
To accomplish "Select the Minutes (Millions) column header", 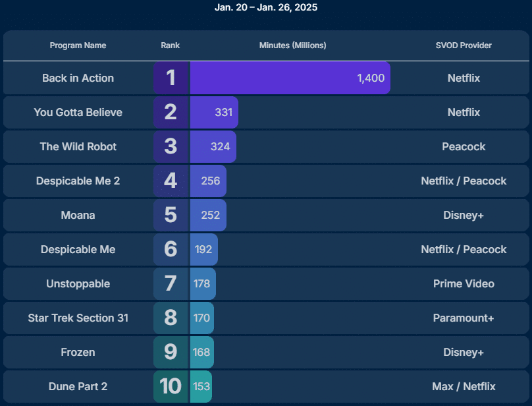I will [x=292, y=45].
